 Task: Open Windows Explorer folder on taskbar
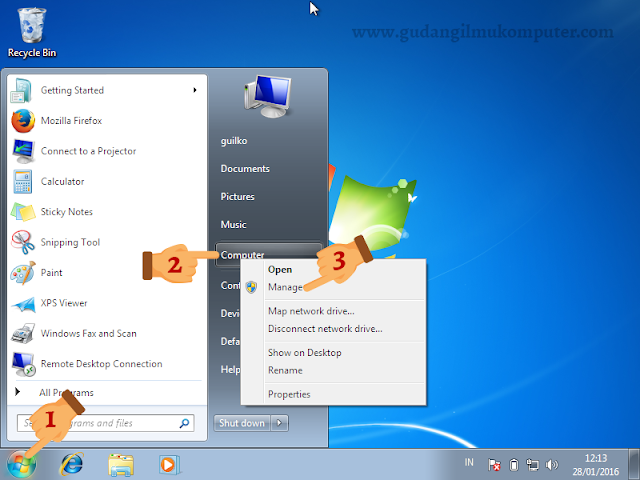(121, 465)
